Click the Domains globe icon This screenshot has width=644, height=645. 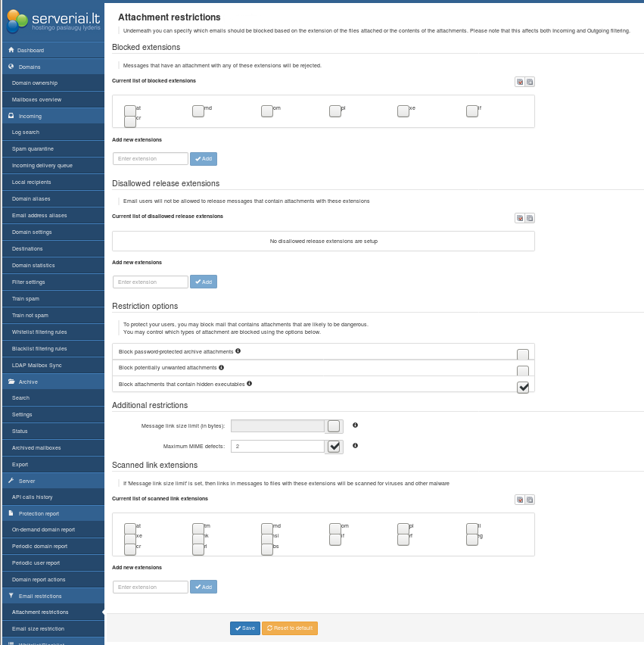(11, 67)
